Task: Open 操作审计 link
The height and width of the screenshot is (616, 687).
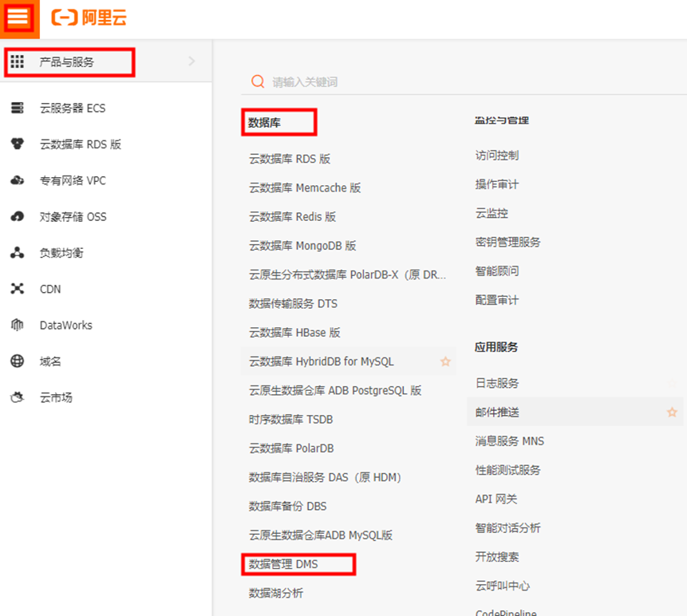Action: 497,184
